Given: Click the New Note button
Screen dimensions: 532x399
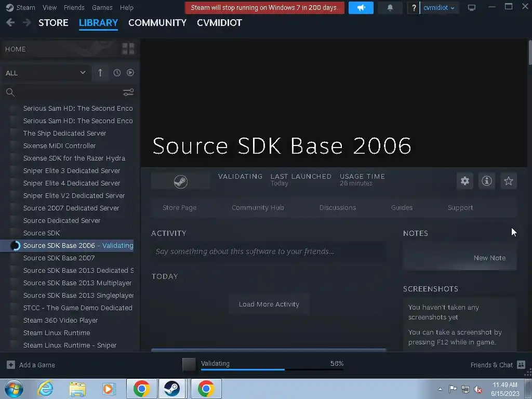Looking at the screenshot, I should tap(489, 258).
